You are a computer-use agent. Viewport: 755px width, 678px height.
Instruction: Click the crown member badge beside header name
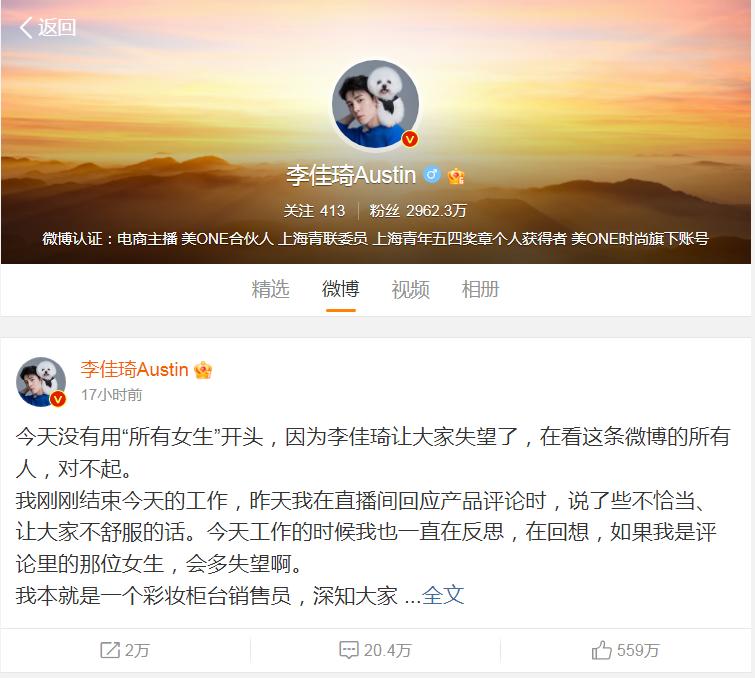[x=456, y=176]
